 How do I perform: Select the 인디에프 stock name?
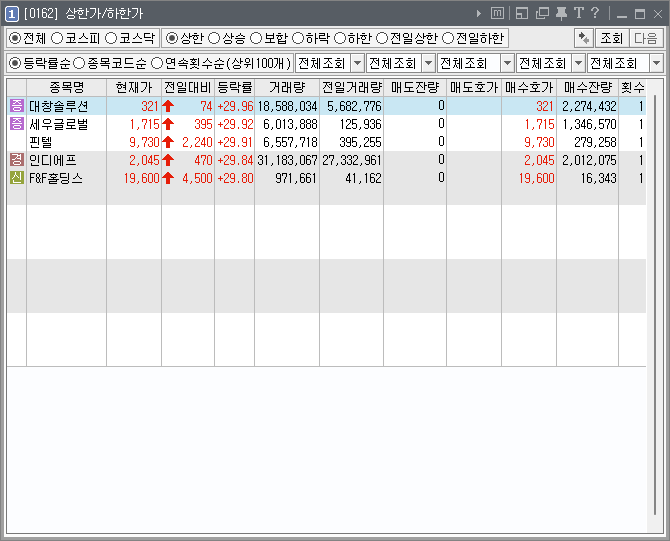point(53,160)
